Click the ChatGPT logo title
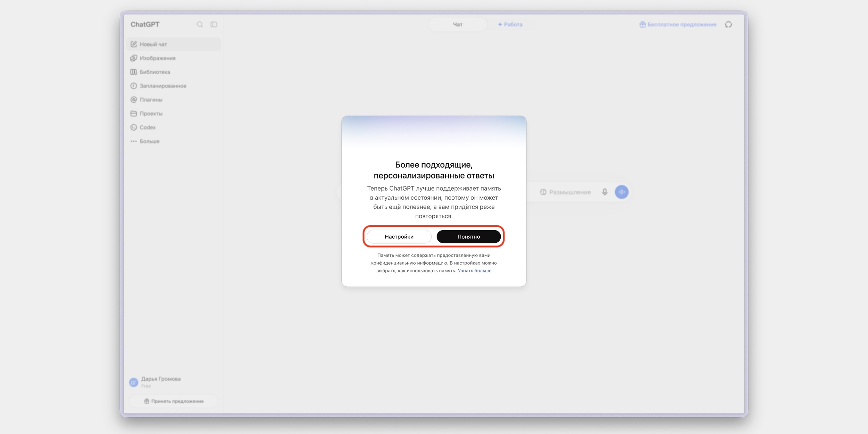Image resolution: width=868 pixels, height=434 pixels. tap(145, 24)
